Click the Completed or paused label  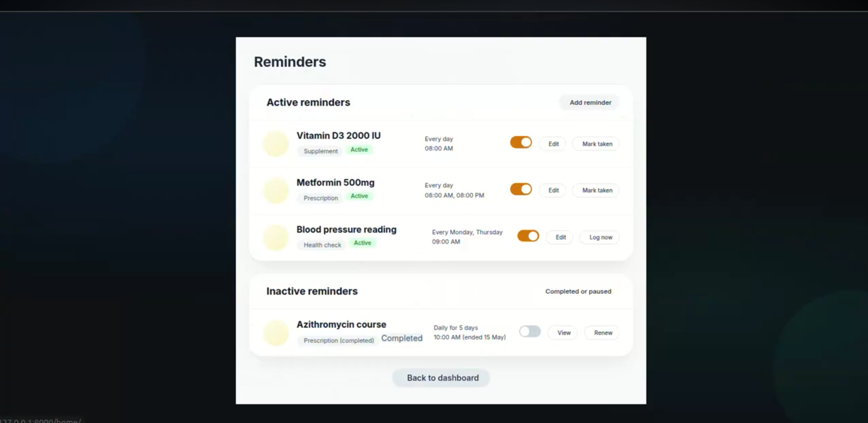(x=578, y=291)
